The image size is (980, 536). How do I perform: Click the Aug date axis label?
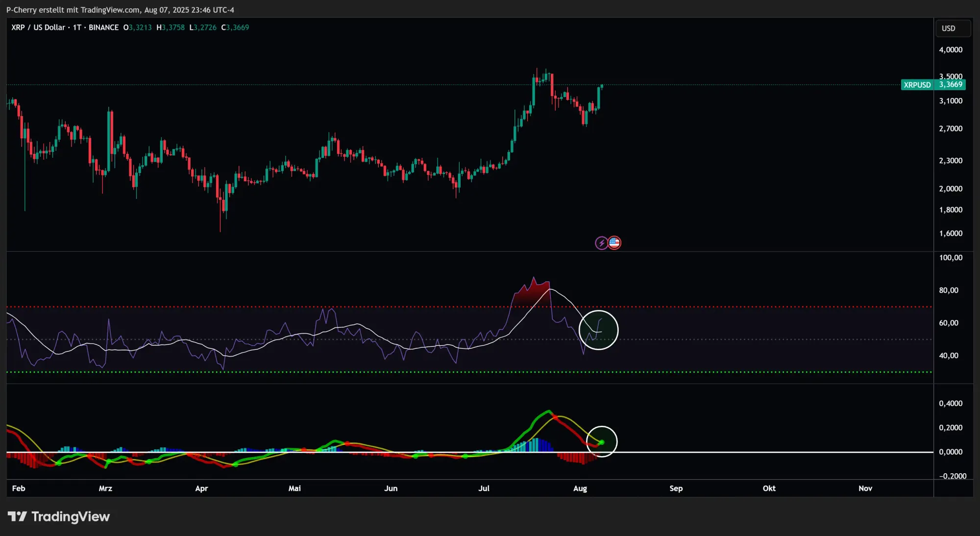[x=580, y=488]
